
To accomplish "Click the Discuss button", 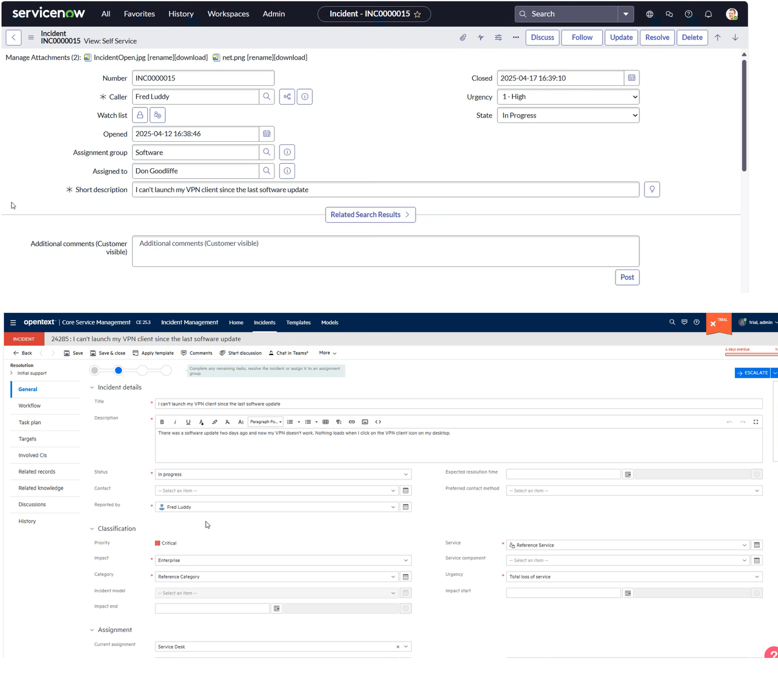I will [x=543, y=38].
